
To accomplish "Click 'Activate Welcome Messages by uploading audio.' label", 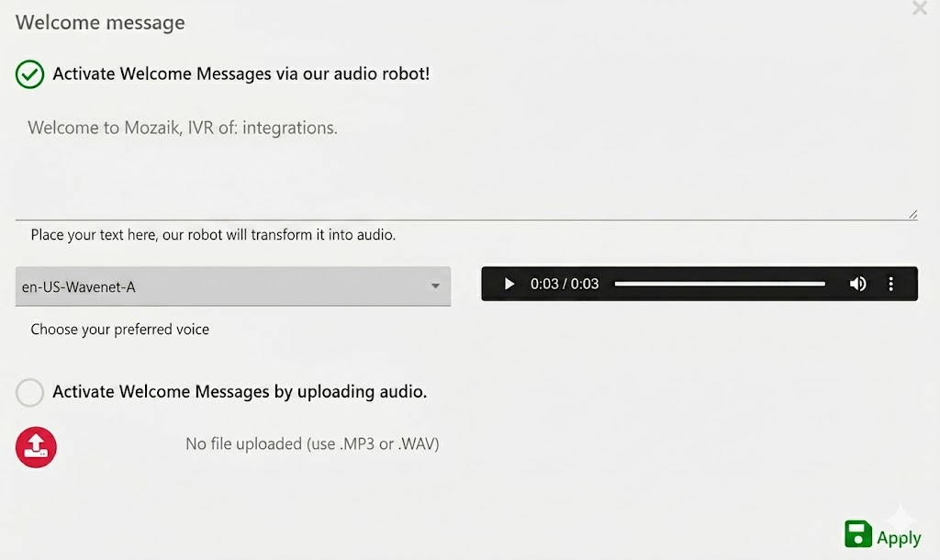I will [240, 391].
